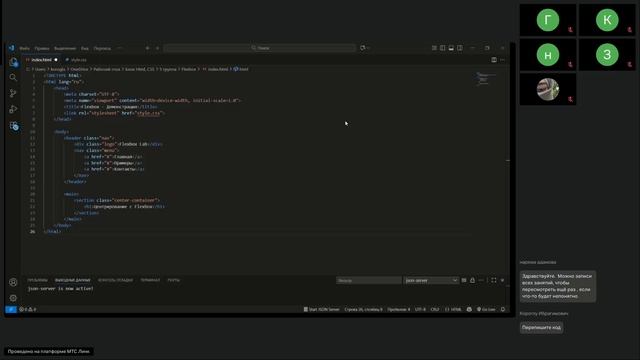Click the Flexbox folder in the breadcrumb

(189, 69)
